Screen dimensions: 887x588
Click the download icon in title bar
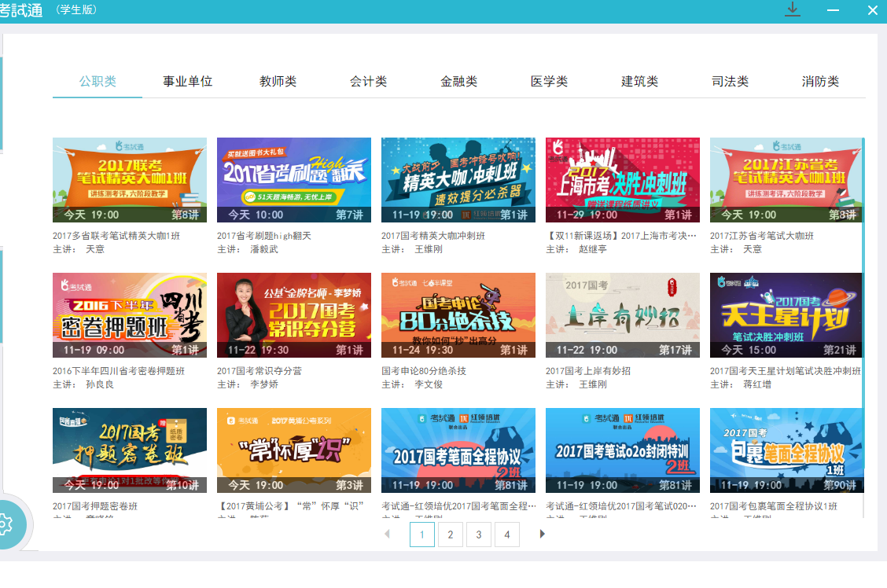[793, 9]
